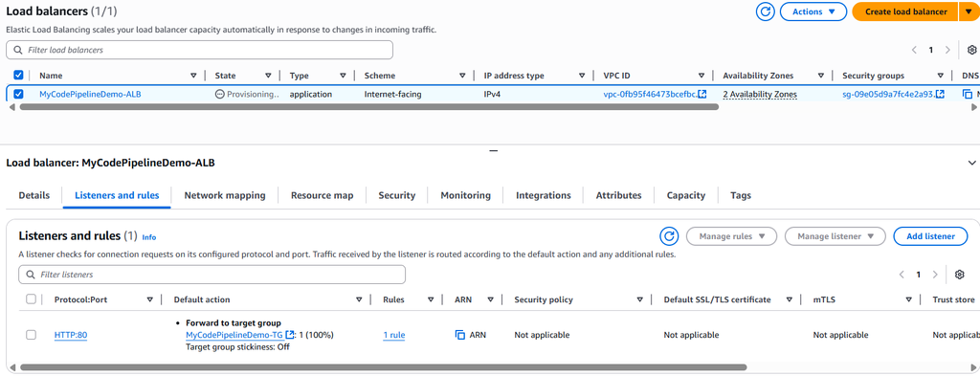Open the 1 rule link
This screenshot has width=980, height=376.
click(393, 335)
